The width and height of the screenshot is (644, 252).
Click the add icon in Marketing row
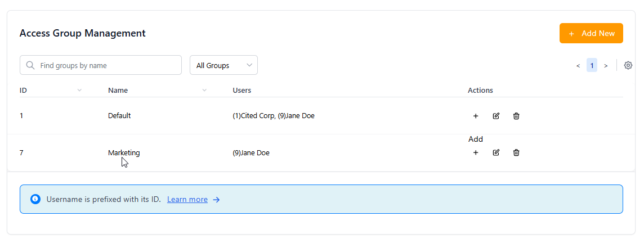pyautogui.click(x=476, y=152)
